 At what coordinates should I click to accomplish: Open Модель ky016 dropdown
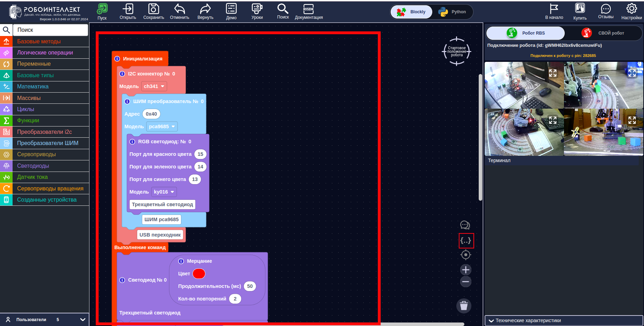pos(164,192)
